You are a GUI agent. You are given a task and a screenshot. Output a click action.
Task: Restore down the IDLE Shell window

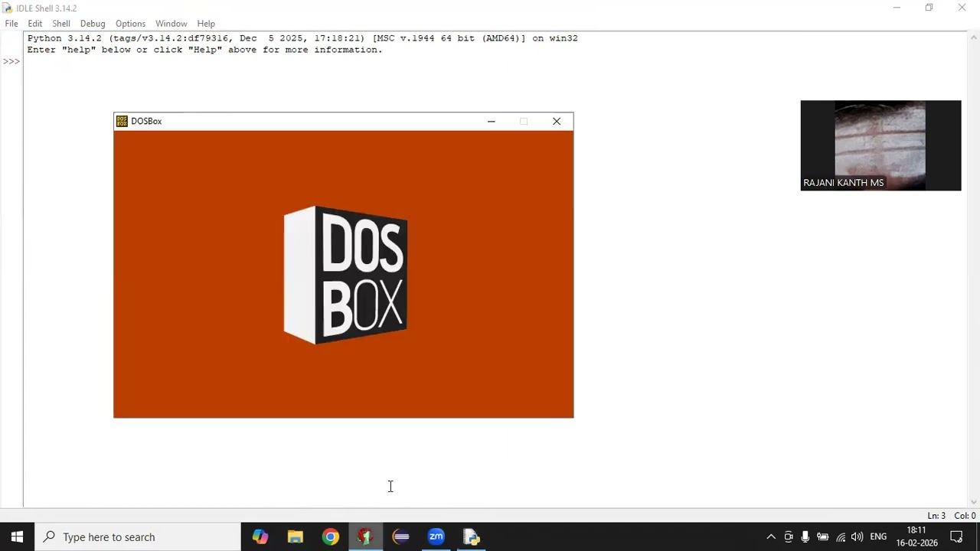pos(929,8)
